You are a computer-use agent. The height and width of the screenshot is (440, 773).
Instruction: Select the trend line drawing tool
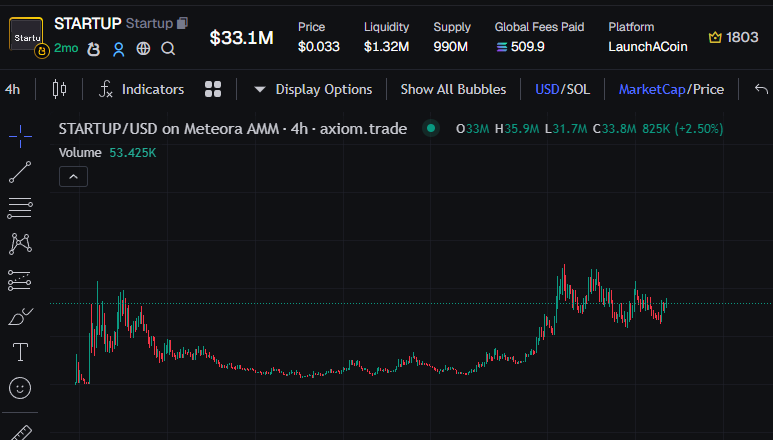(x=20, y=172)
